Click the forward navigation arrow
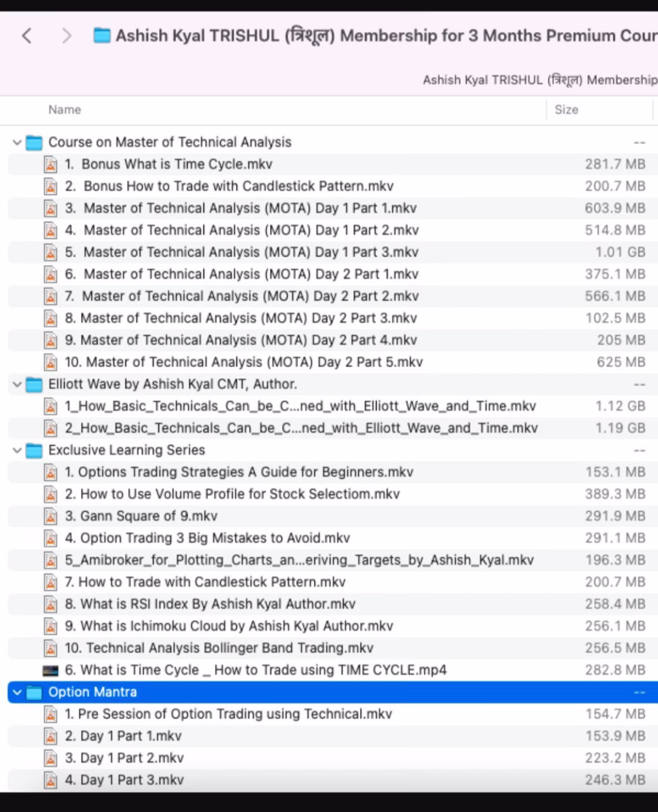The image size is (658, 812). 67,36
